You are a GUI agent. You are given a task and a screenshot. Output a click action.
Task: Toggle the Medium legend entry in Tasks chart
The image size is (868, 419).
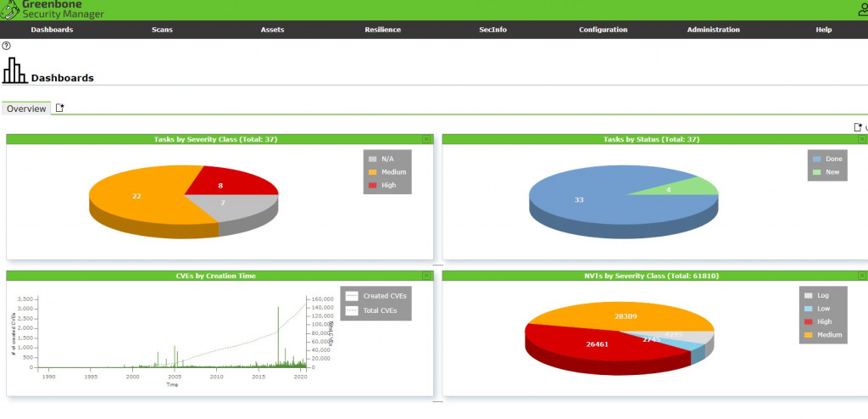(x=387, y=172)
